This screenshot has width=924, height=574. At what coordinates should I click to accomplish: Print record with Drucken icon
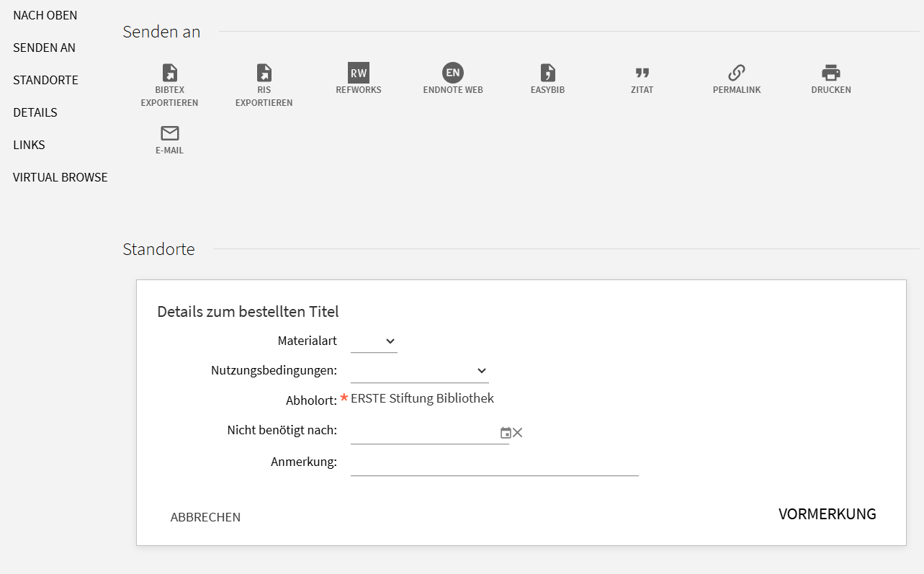(x=831, y=73)
